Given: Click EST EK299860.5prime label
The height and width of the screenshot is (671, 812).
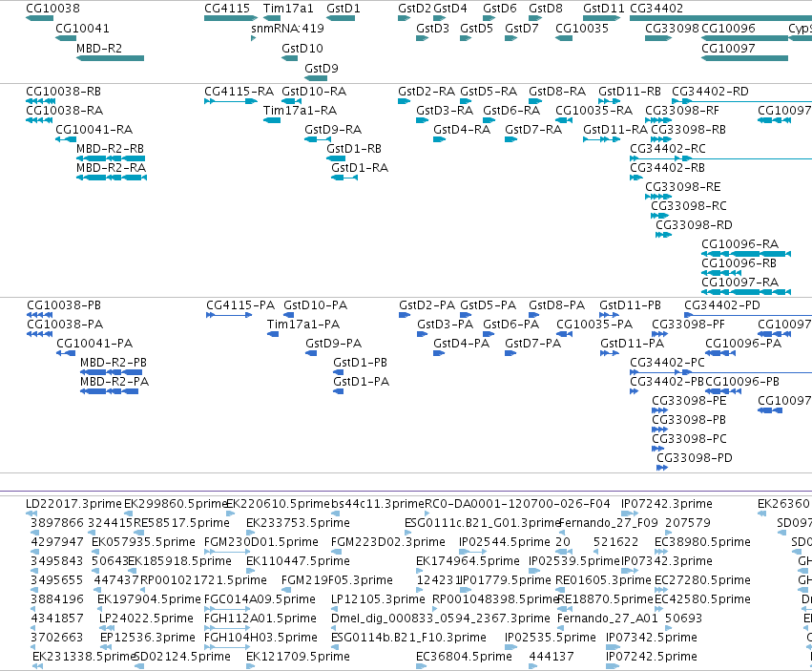Looking at the screenshot, I should click(x=176, y=504).
